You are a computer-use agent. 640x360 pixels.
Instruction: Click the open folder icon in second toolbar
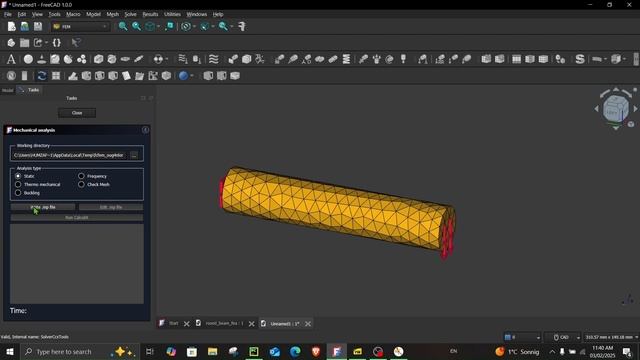(24, 42)
